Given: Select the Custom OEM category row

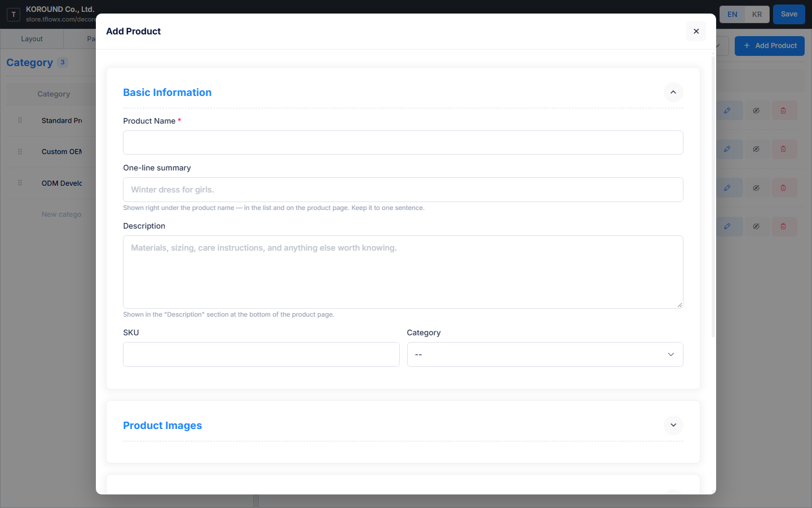Looking at the screenshot, I should [x=51, y=151].
